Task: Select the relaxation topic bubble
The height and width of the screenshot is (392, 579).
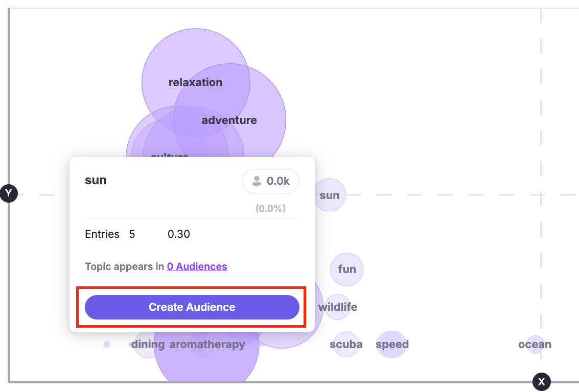Action: pyautogui.click(x=195, y=82)
